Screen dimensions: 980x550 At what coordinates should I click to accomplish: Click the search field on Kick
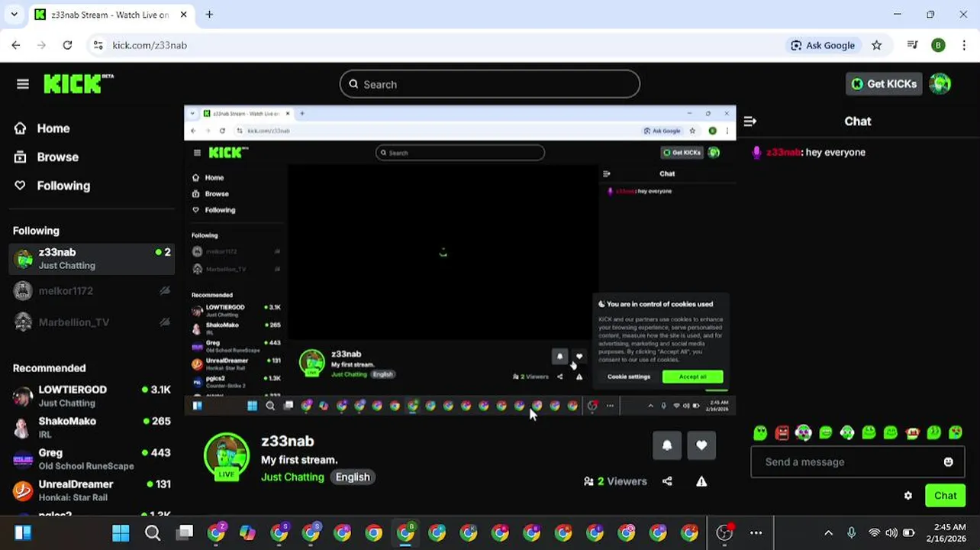[x=489, y=84]
